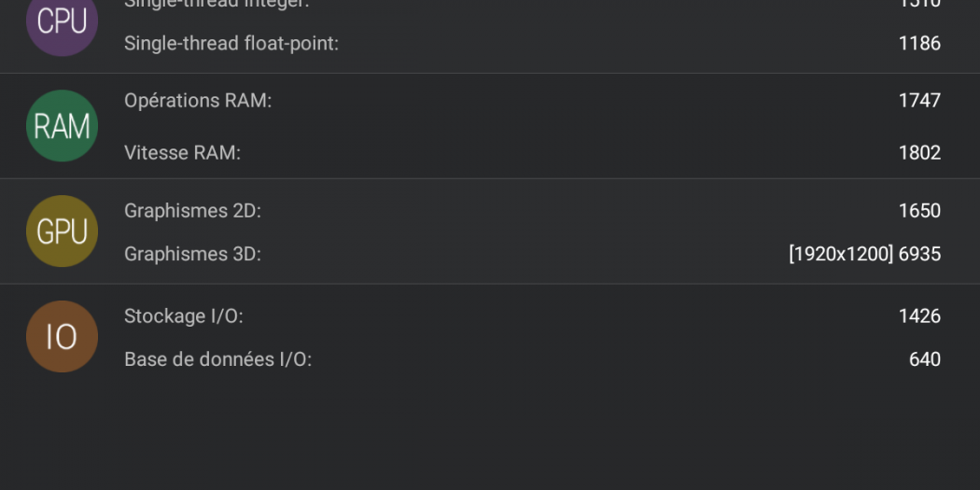Click the Vitesse RAM score 1802
The image size is (980, 490).
919,153
